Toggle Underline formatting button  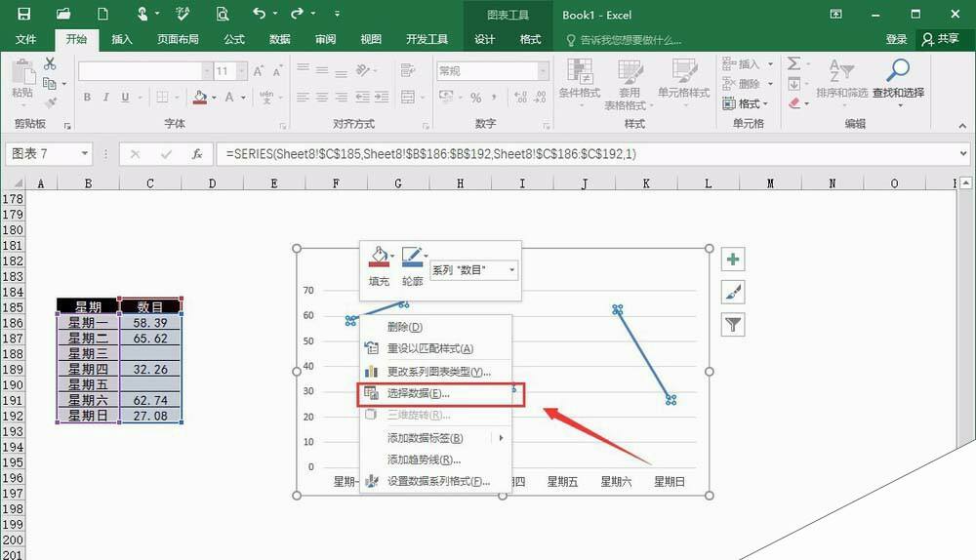point(125,97)
